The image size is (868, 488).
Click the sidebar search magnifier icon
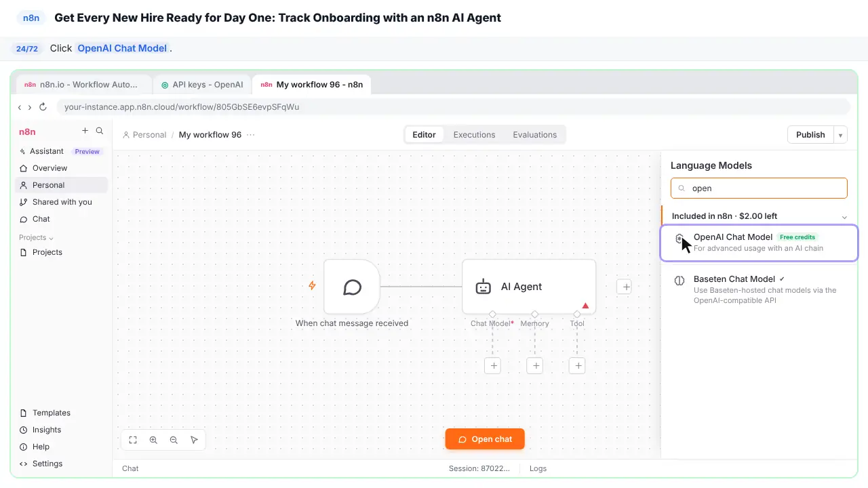(x=100, y=131)
